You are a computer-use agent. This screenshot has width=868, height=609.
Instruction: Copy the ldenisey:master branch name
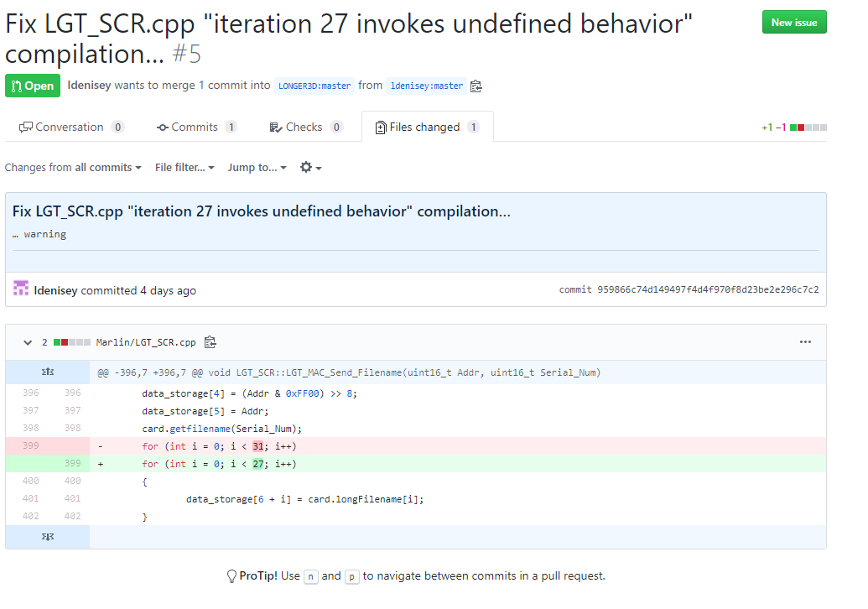(x=476, y=86)
